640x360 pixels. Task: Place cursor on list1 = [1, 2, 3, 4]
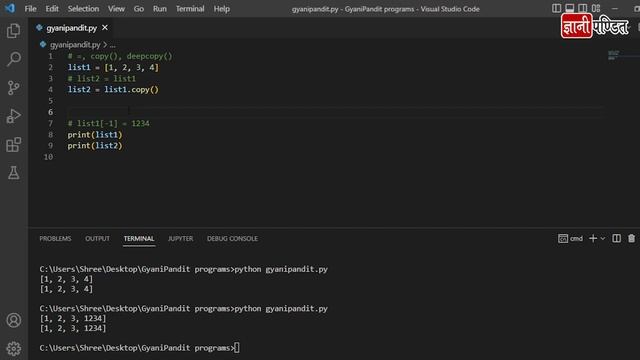click(x=113, y=67)
